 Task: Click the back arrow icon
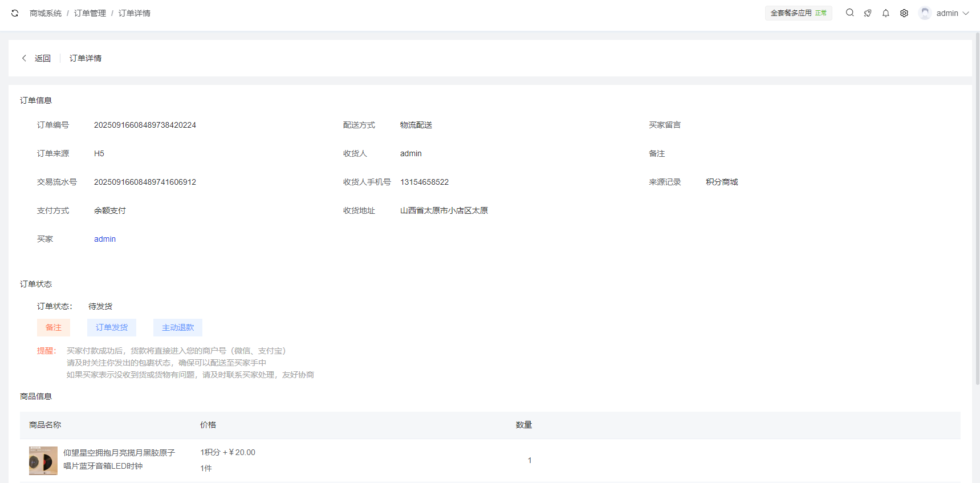click(x=24, y=58)
